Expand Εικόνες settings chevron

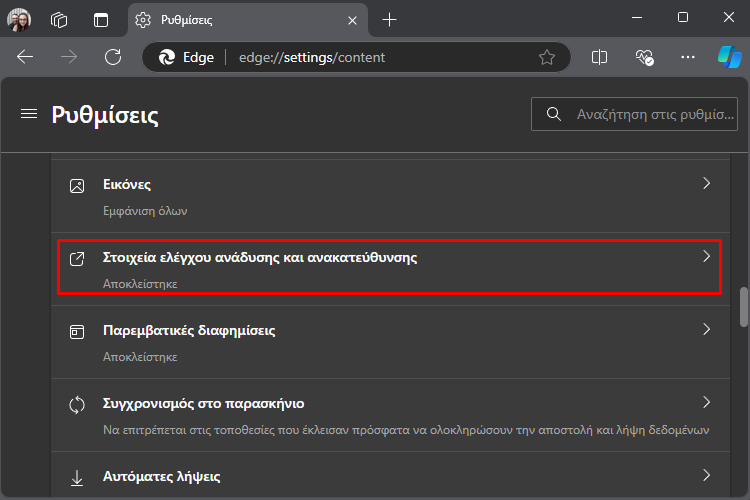(706, 183)
